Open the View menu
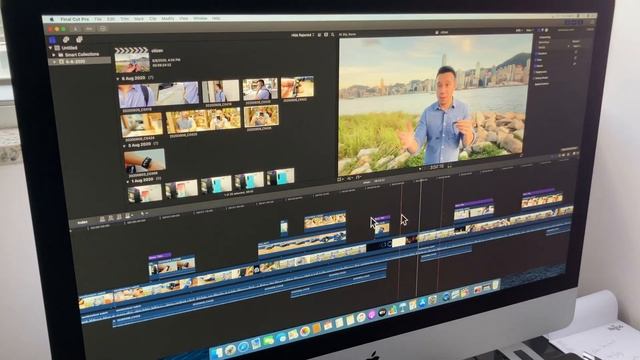This screenshot has height=360, width=640. (x=184, y=18)
